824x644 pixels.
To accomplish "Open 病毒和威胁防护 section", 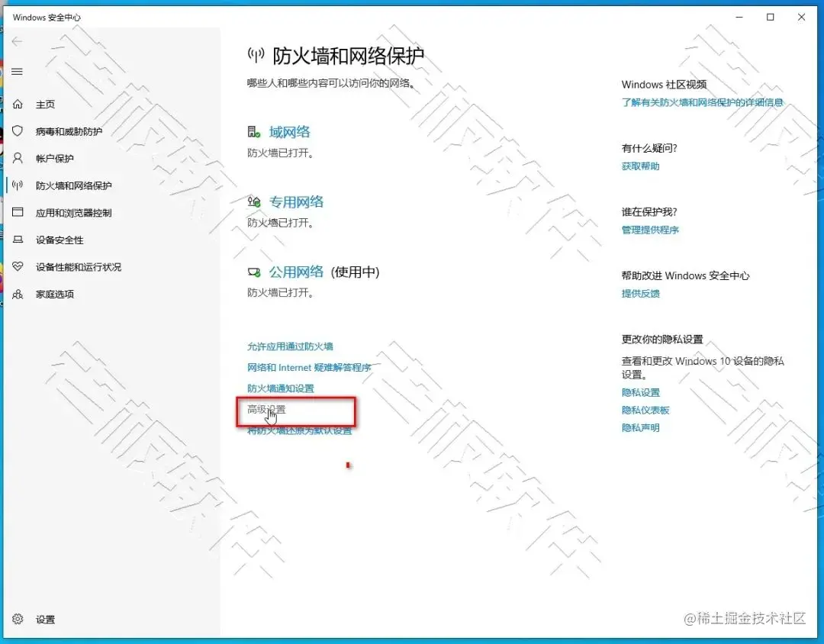I will [x=69, y=131].
